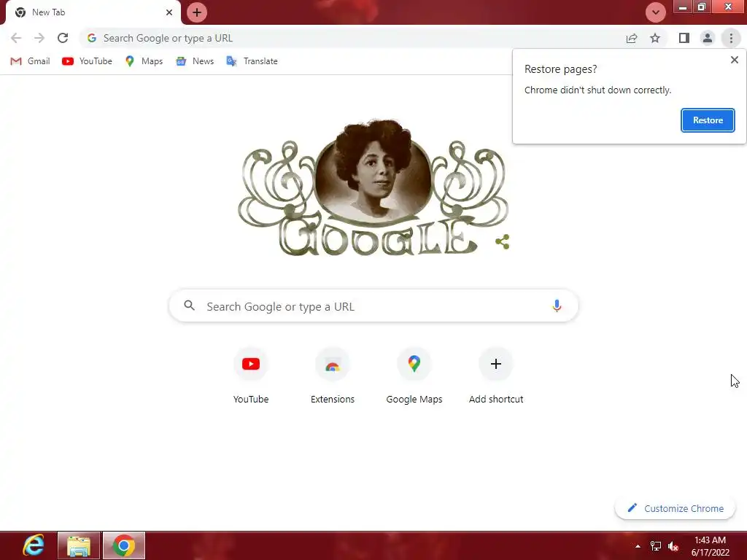Click the Chrome taskbar icon
This screenshot has height=560, width=747.
tap(124, 545)
